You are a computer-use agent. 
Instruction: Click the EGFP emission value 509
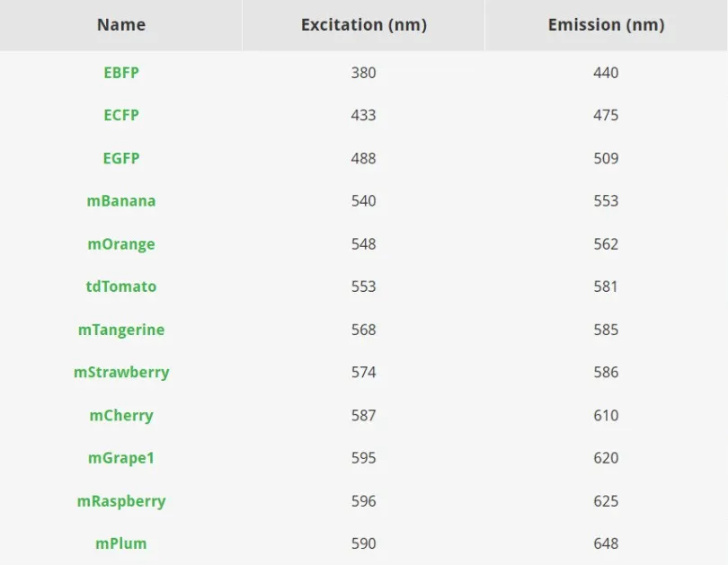(x=606, y=158)
